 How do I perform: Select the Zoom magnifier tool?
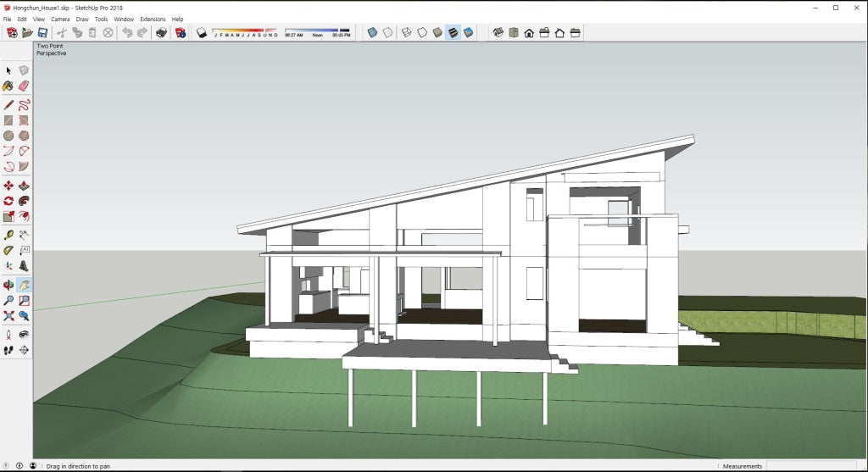pos(8,301)
